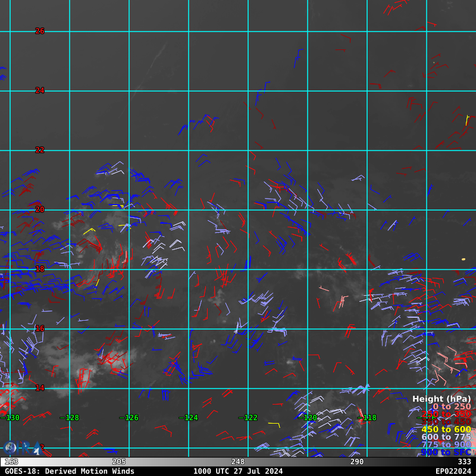
Task: Click the 205 value on the grayscale bar
Action: [118, 462]
